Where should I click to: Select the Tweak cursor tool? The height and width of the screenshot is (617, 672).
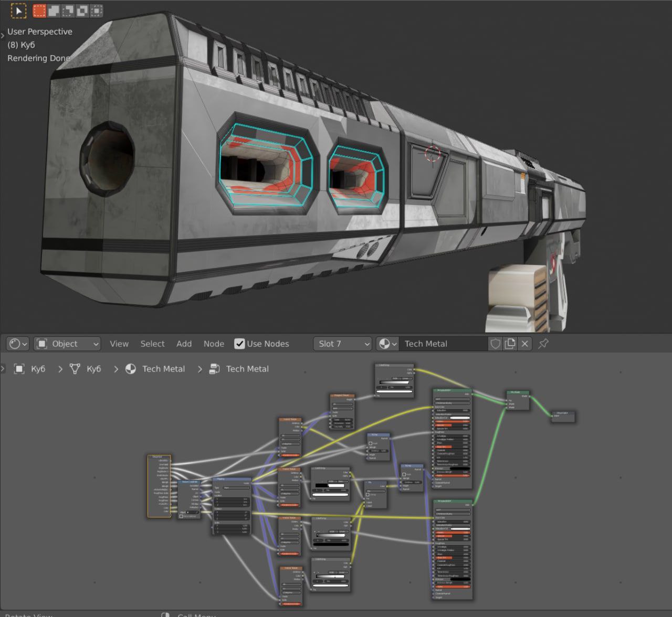point(18,10)
